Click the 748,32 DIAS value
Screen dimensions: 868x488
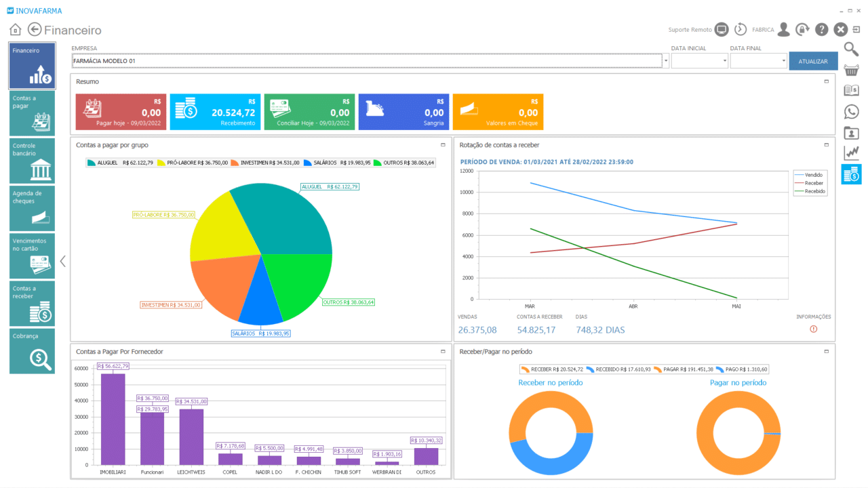(600, 330)
